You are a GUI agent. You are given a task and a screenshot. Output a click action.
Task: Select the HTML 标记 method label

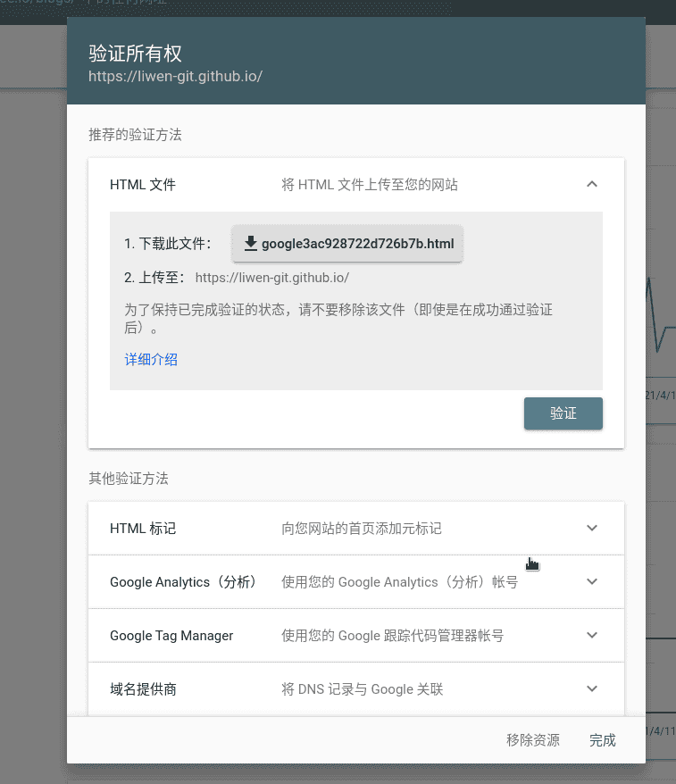143,529
